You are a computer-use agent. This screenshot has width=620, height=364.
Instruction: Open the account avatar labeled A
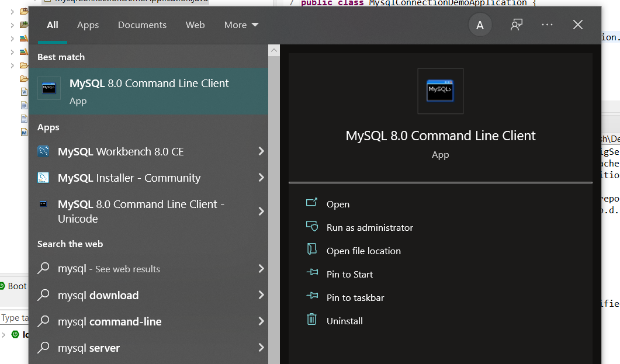tap(480, 25)
